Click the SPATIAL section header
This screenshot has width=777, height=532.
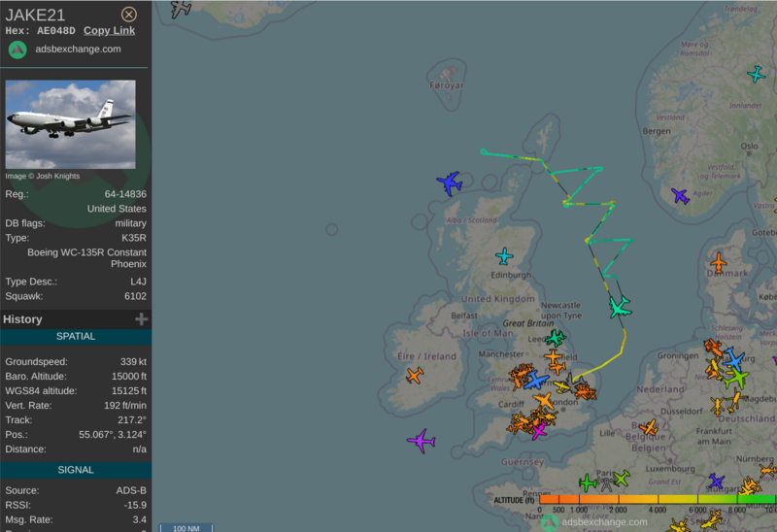pos(76,337)
